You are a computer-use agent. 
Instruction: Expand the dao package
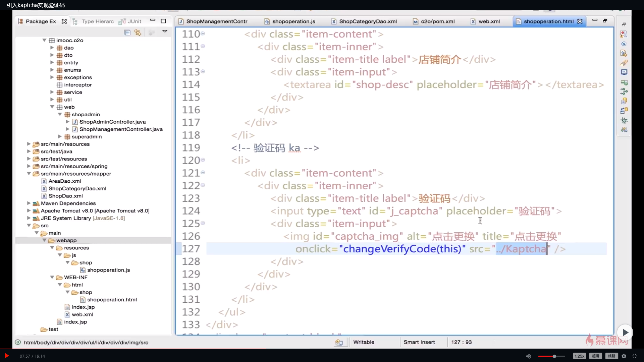point(52,48)
